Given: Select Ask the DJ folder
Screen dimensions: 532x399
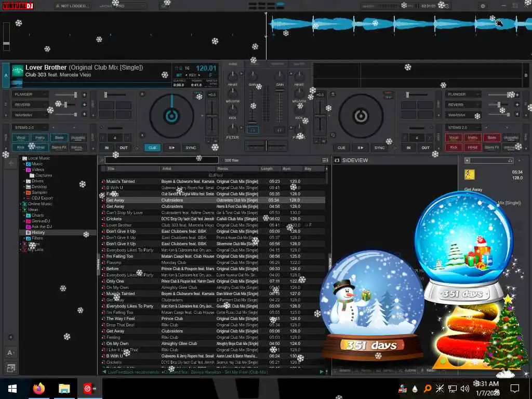Looking at the screenshot, I should (42, 227).
